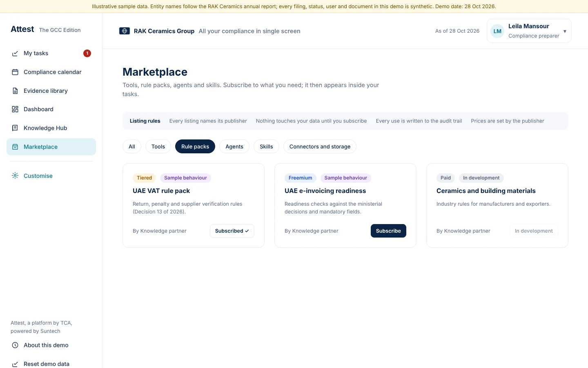Click the As of 28 Oct 2026 date

click(x=457, y=31)
